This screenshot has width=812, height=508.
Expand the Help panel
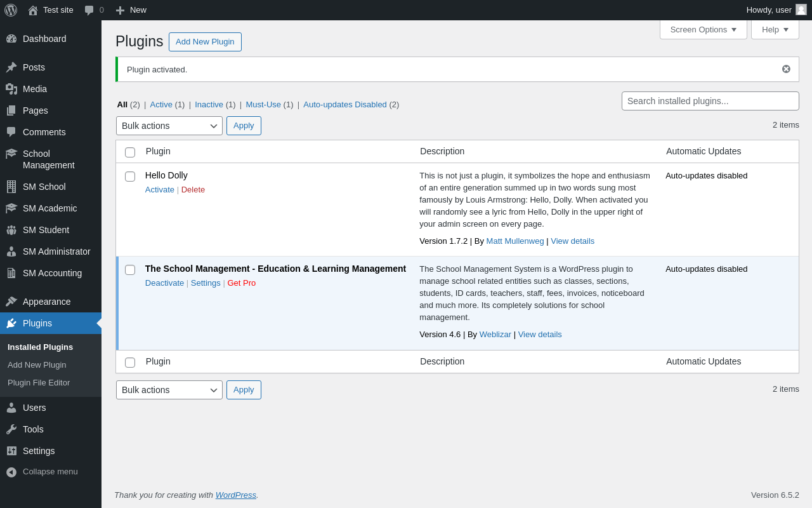click(775, 29)
